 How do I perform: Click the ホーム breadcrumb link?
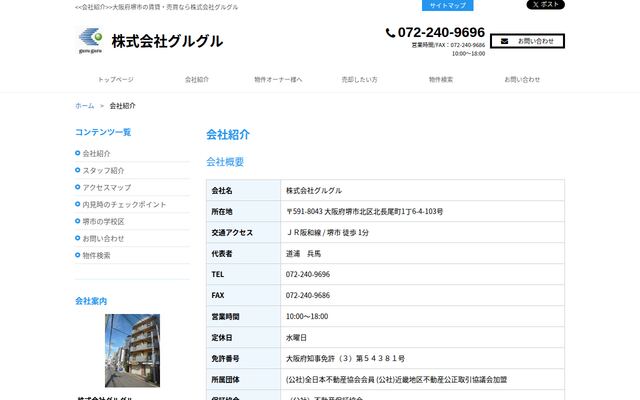[84, 106]
